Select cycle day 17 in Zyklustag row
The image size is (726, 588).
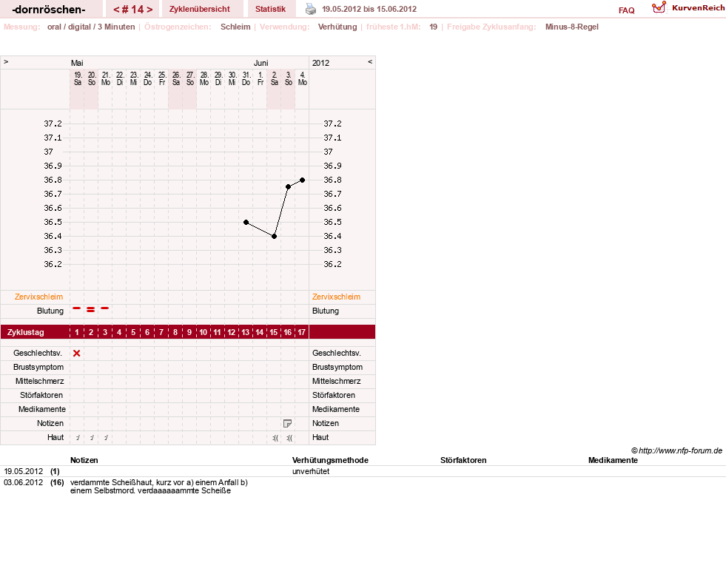click(301, 332)
